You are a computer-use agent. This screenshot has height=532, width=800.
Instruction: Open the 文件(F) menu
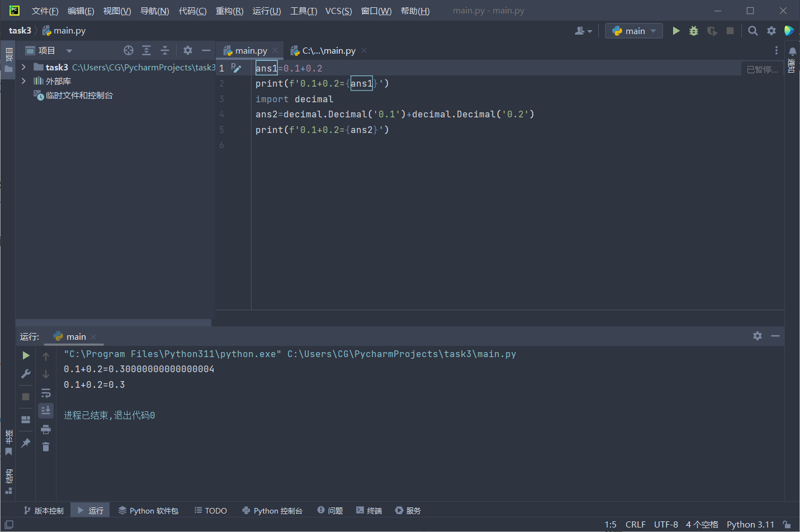coord(45,11)
